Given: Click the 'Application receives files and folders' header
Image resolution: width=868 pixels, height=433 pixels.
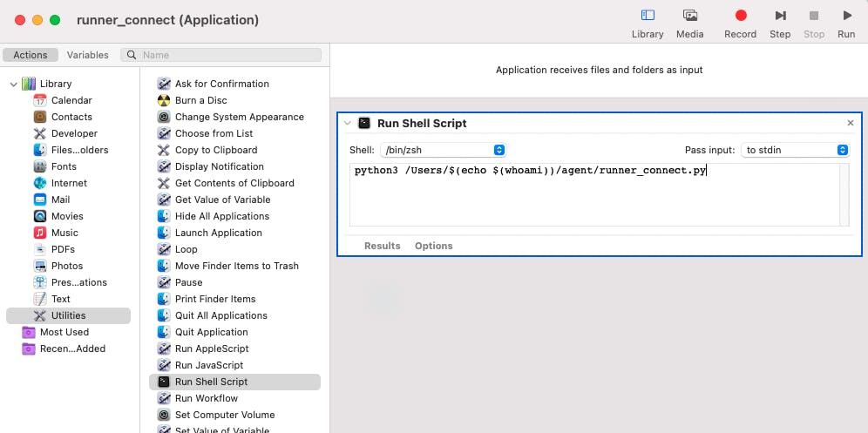Looking at the screenshot, I should [x=599, y=71].
